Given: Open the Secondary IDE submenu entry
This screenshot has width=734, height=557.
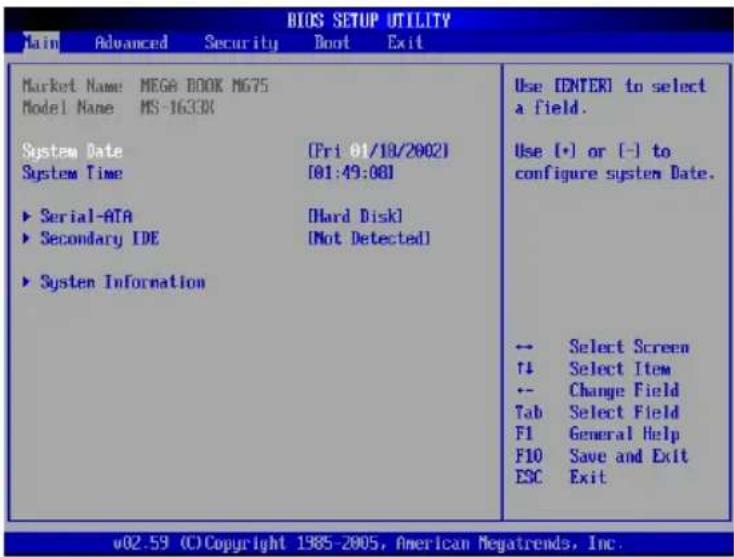Looking at the screenshot, I should [x=100, y=239].
